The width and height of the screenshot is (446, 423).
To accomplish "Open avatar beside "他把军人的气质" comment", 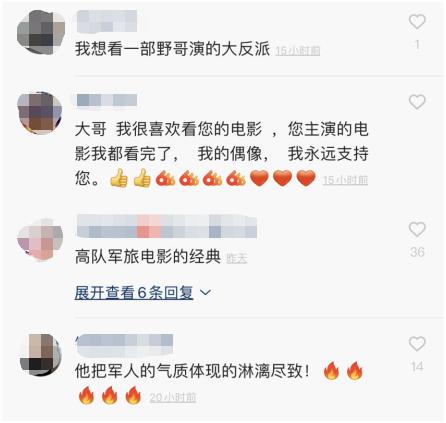I will point(41,354).
